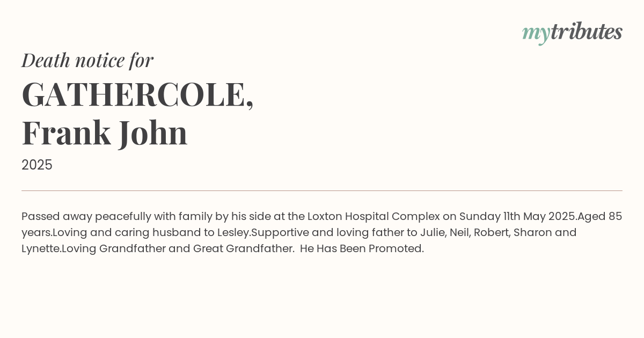Click the name "Lynette" in the last line

pyautogui.click(x=40, y=249)
